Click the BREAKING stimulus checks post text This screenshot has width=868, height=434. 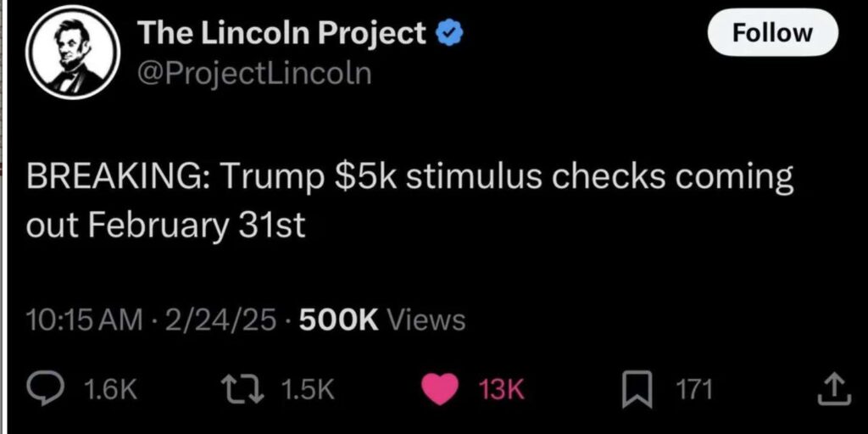click(x=410, y=181)
